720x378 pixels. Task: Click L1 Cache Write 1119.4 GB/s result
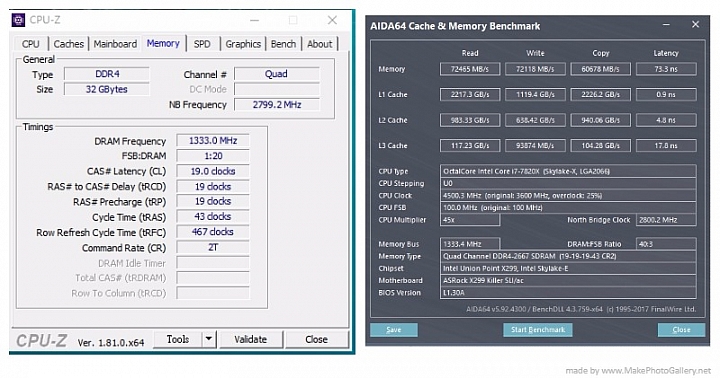tap(535, 95)
